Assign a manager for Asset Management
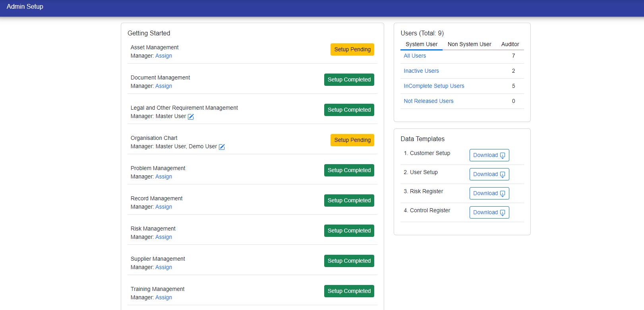 [164, 56]
